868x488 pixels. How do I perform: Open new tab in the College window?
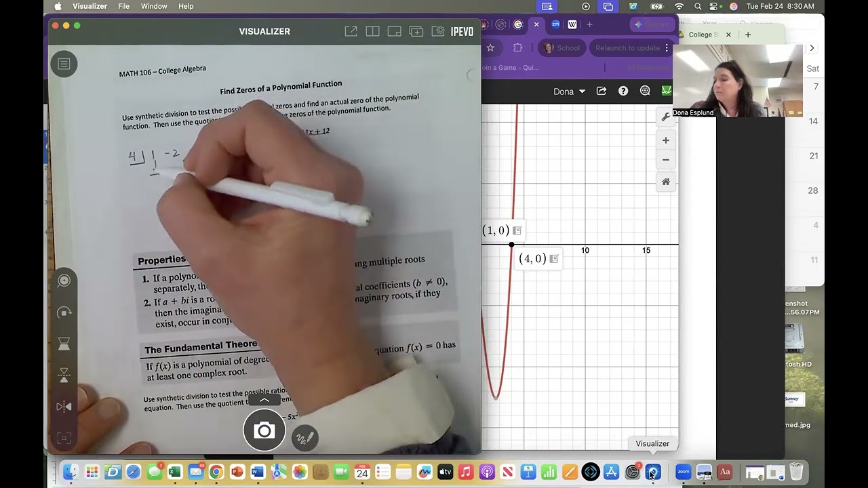pyautogui.click(x=748, y=35)
